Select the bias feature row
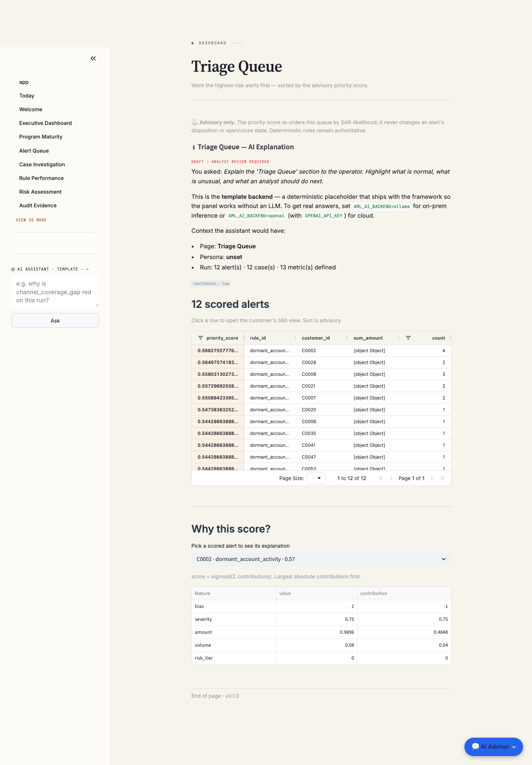Image resolution: width=532 pixels, height=765 pixels. [x=321, y=606]
